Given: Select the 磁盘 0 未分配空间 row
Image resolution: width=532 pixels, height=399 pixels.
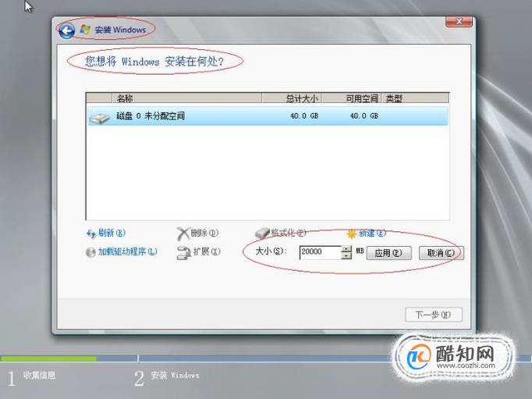Looking at the screenshot, I should [x=268, y=116].
